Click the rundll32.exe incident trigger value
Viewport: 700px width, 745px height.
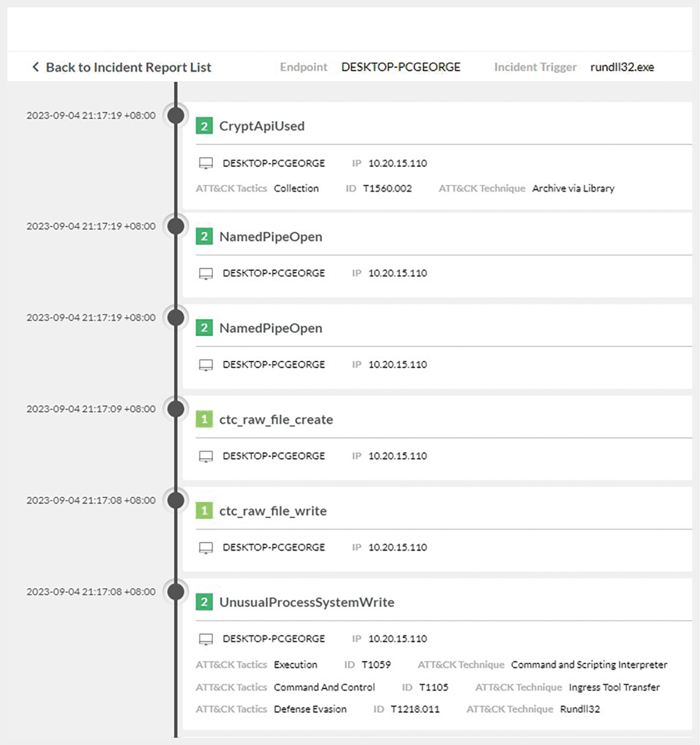tap(622, 67)
